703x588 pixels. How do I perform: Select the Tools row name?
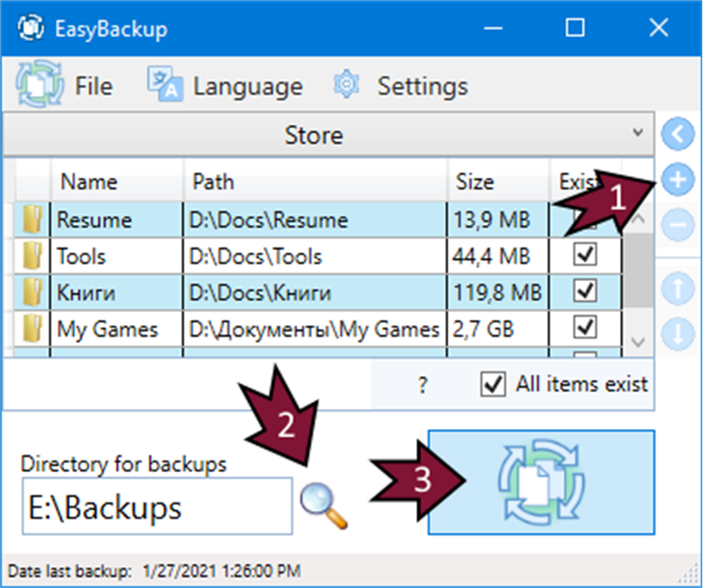tap(81, 256)
